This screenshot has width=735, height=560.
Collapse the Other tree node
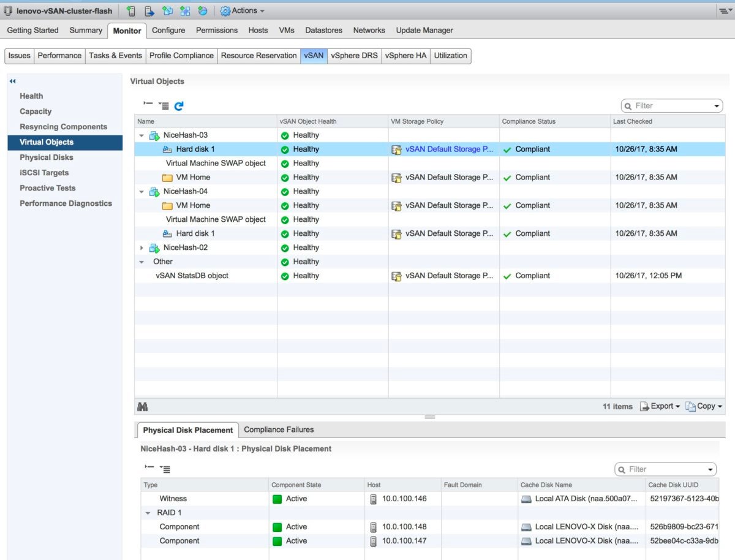[x=141, y=262]
